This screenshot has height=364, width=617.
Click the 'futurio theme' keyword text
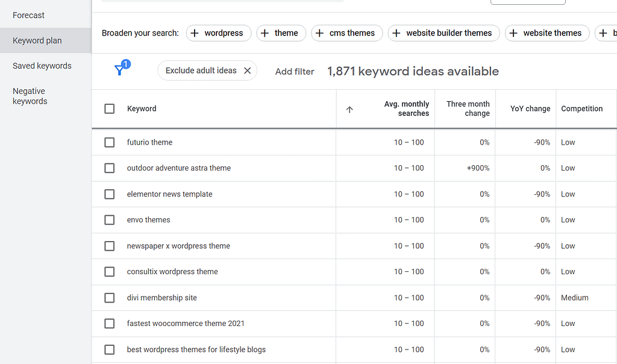[149, 142]
